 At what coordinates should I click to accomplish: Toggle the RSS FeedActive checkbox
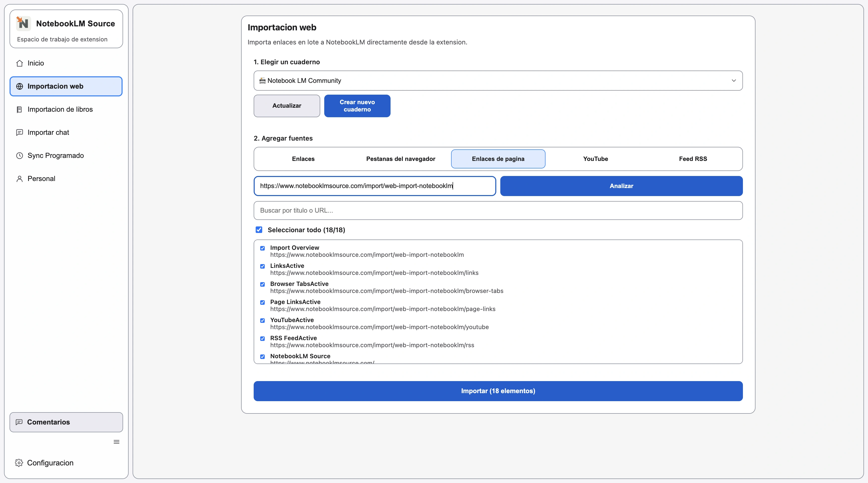262,338
